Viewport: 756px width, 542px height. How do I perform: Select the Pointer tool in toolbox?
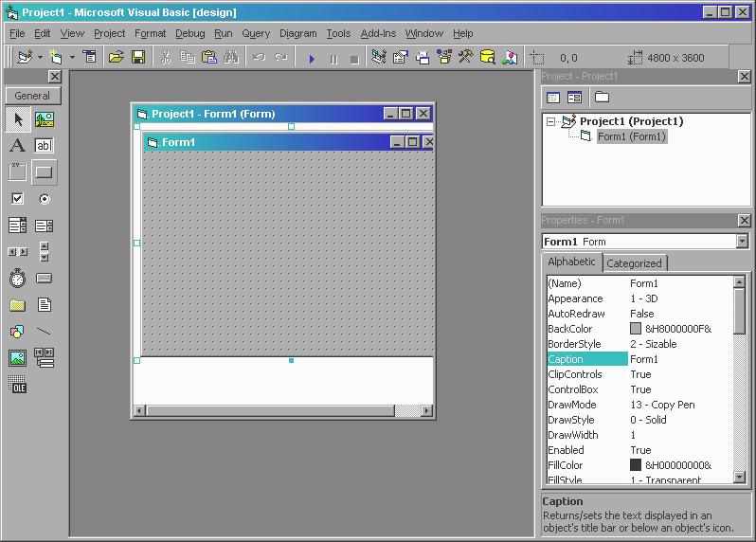click(18, 119)
